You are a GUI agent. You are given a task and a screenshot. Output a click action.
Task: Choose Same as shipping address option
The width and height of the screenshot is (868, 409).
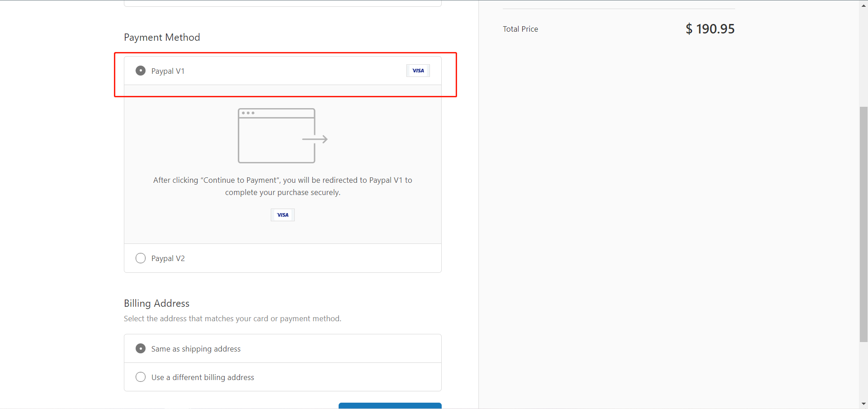(x=141, y=348)
